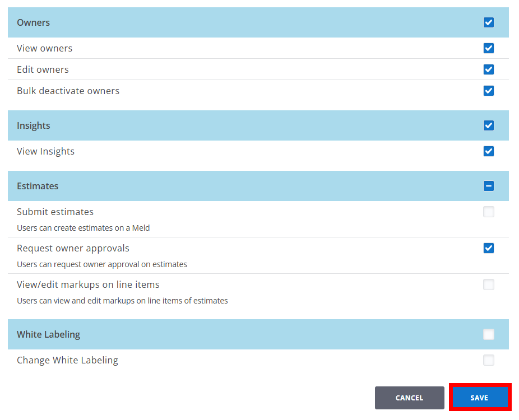Enable the Change White Labeling checkbox
Screen dimensions: 519x420
click(x=488, y=360)
